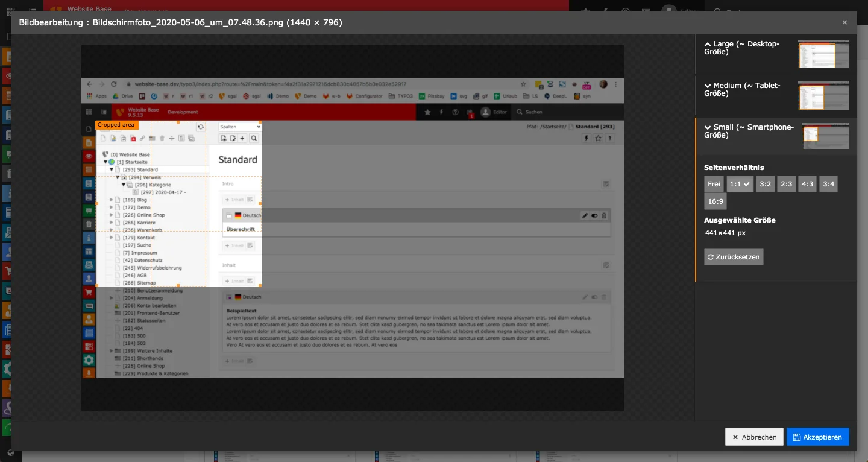
Task: Select the 16:9 aspect ratio
Action: click(x=715, y=201)
